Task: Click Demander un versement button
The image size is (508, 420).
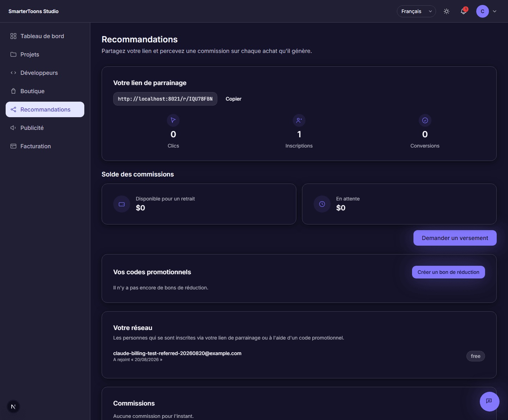Action: pos(455,238)
